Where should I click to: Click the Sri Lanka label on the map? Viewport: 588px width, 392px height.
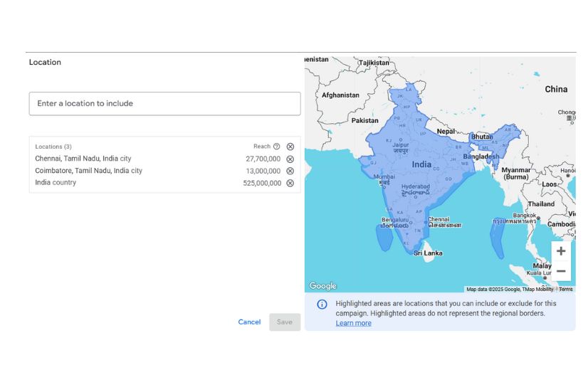point(429,253)
